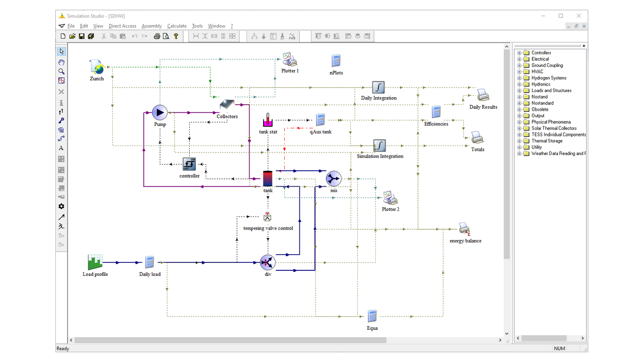This screenshot has width=644, height=362.
Task: Select the Daily load calculator icon
Action: (149, 262)
